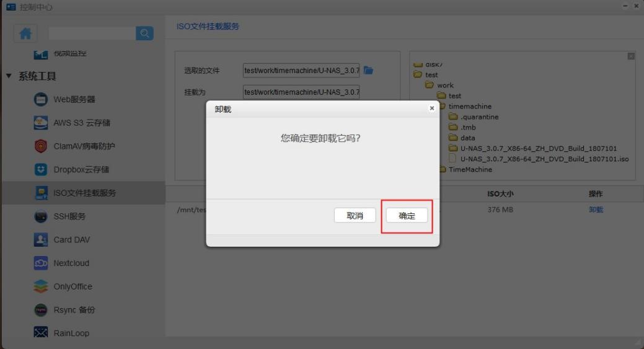Open Web服务器 from the sidebar
Screen dimensions: 644x349
click(74, 99)
